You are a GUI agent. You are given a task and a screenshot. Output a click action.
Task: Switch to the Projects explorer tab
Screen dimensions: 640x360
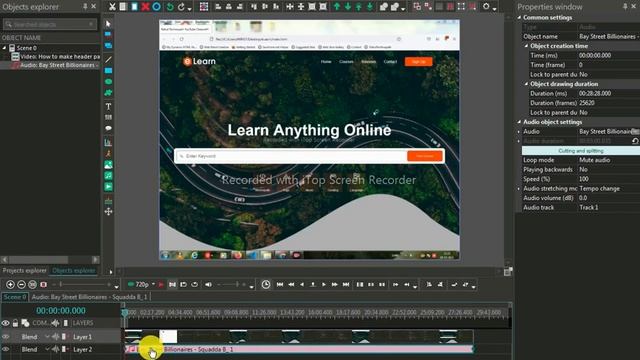coord(24,270)
